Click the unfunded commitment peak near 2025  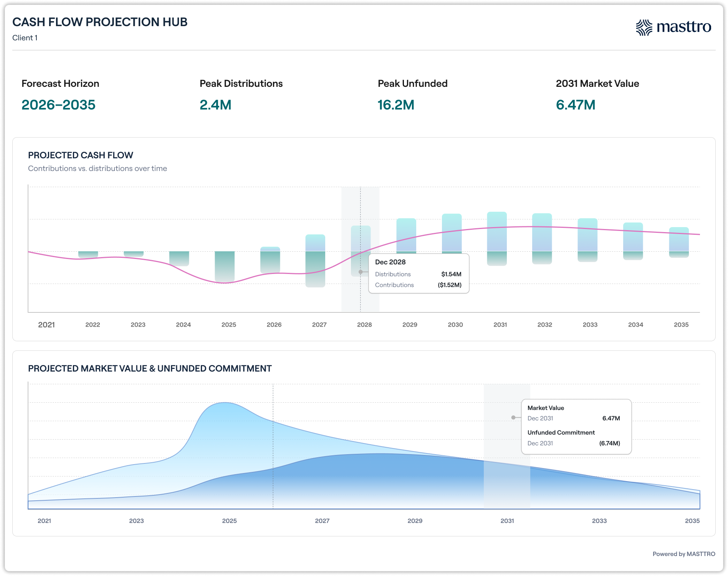(225, 403)
